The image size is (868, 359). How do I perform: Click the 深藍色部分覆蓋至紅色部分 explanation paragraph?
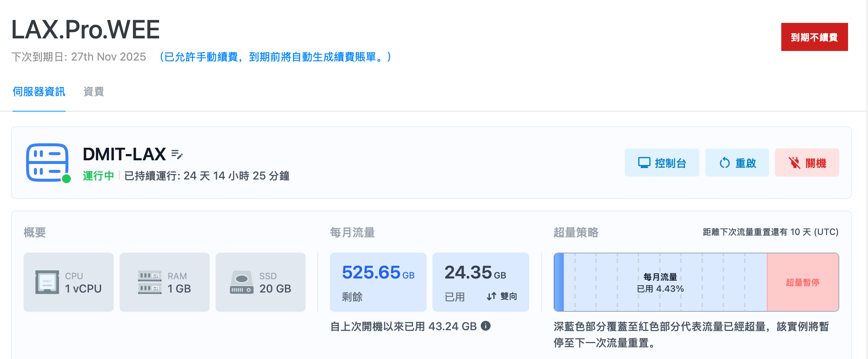point(691,335)
